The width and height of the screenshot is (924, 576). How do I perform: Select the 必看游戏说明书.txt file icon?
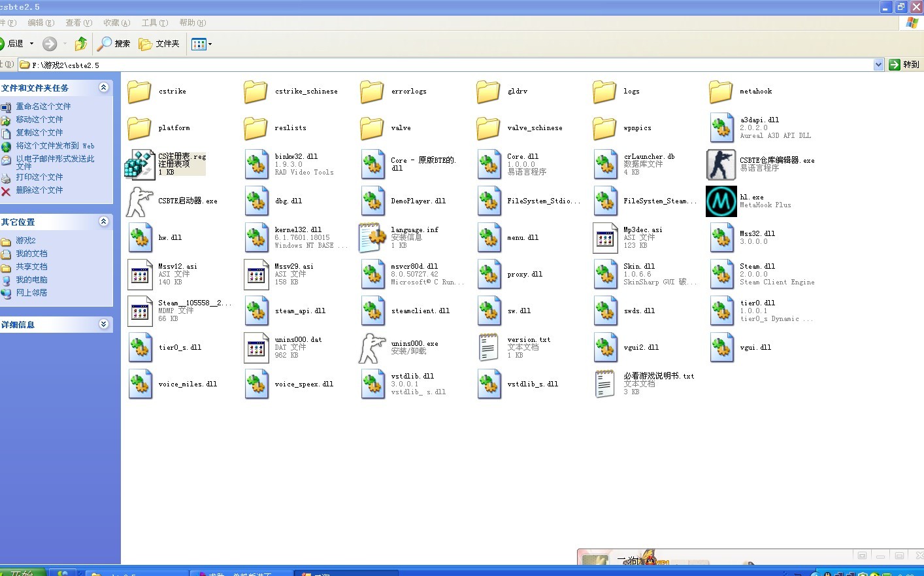(x=605, y=384)
